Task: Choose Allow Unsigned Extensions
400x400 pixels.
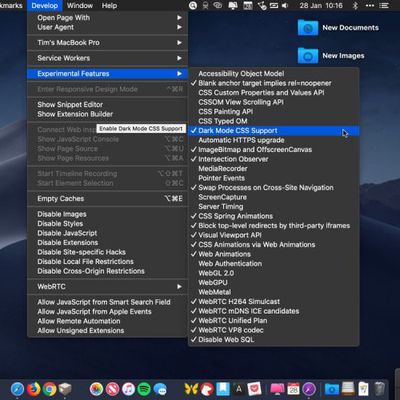Action: point(107,330)
